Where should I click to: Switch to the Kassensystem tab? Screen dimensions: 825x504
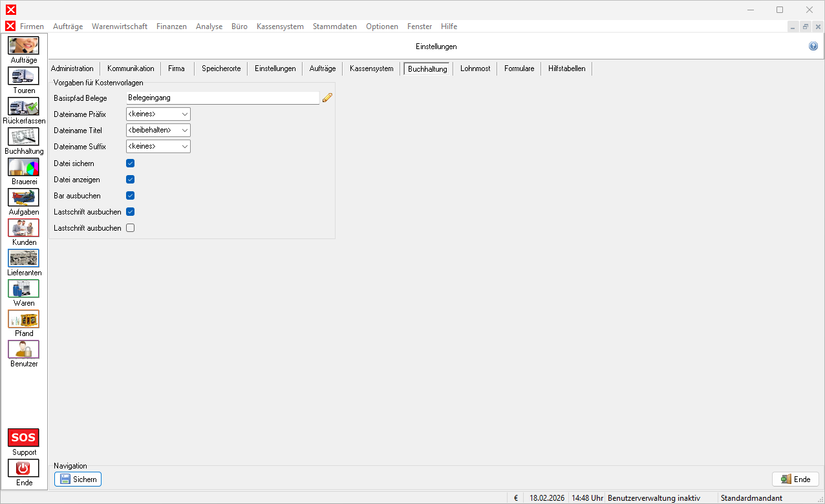coord(371,68)
